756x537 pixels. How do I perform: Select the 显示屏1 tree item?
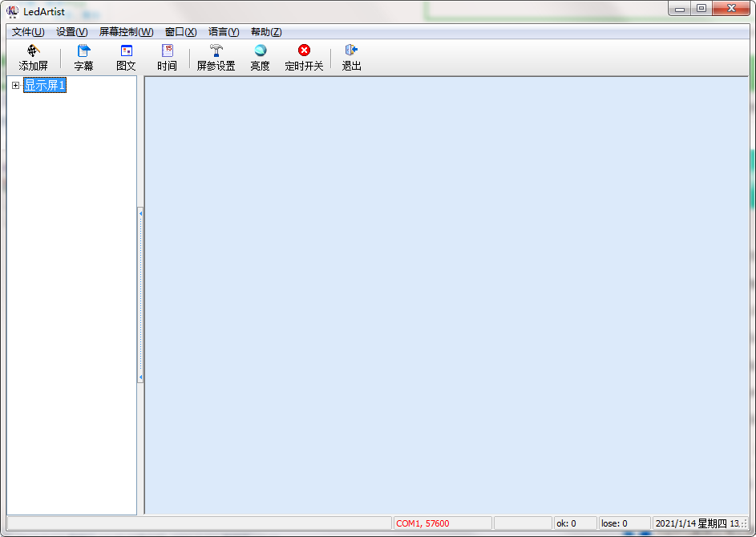[x=45, y=86]
